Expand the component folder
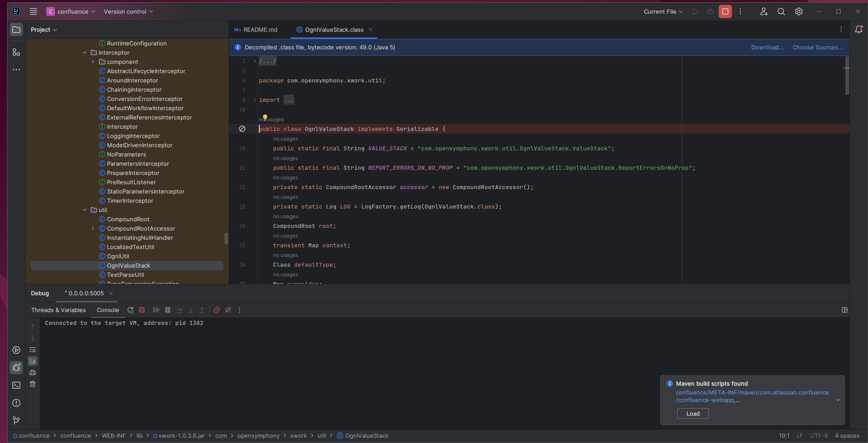 click(93, 62)
